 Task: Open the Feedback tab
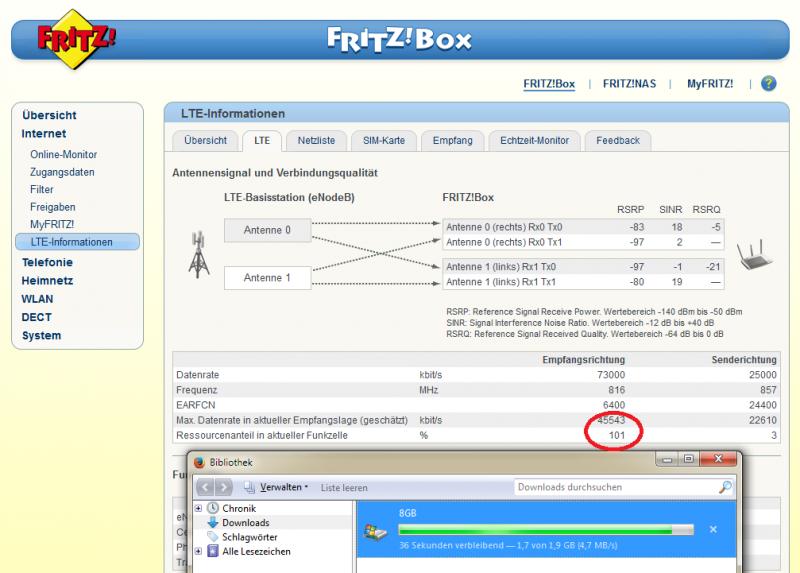pyautogui.click(x=618, y=140)
